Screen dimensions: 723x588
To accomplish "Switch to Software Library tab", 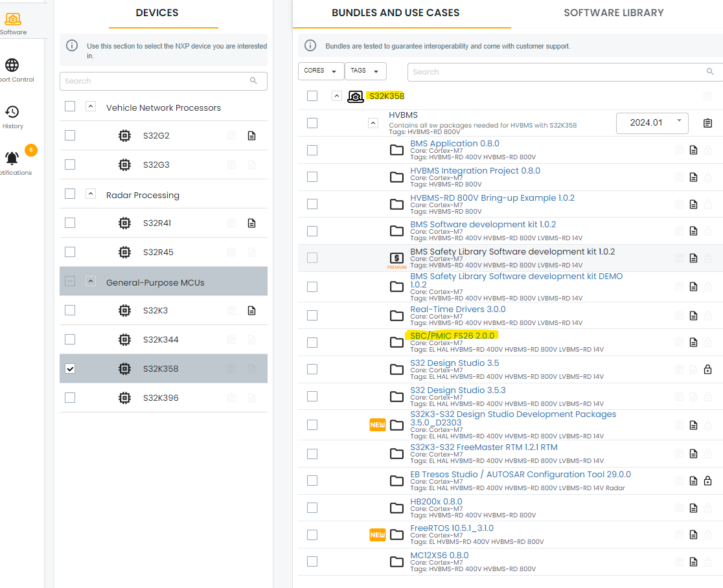I will tap(614, 13).
